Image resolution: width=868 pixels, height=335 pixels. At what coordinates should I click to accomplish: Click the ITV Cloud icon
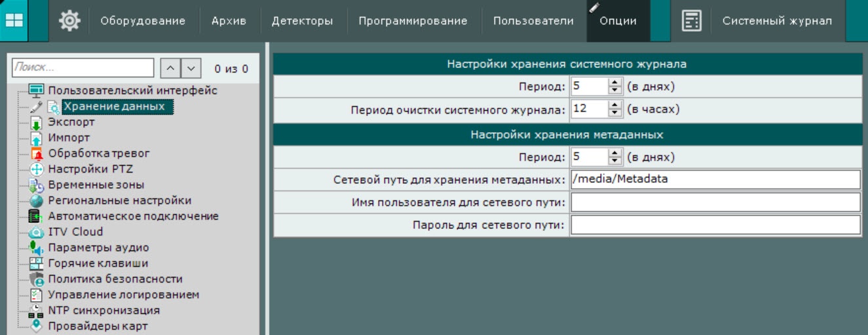click(x=37, y=232)
